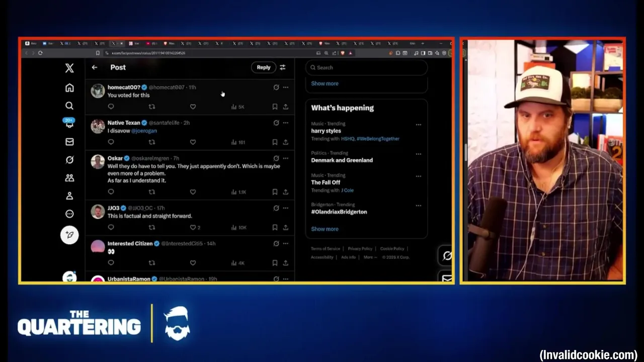Open Native Texan profile avatar
Image resolution: width=644 pixels, height=362 pixels.
point(98,126)
